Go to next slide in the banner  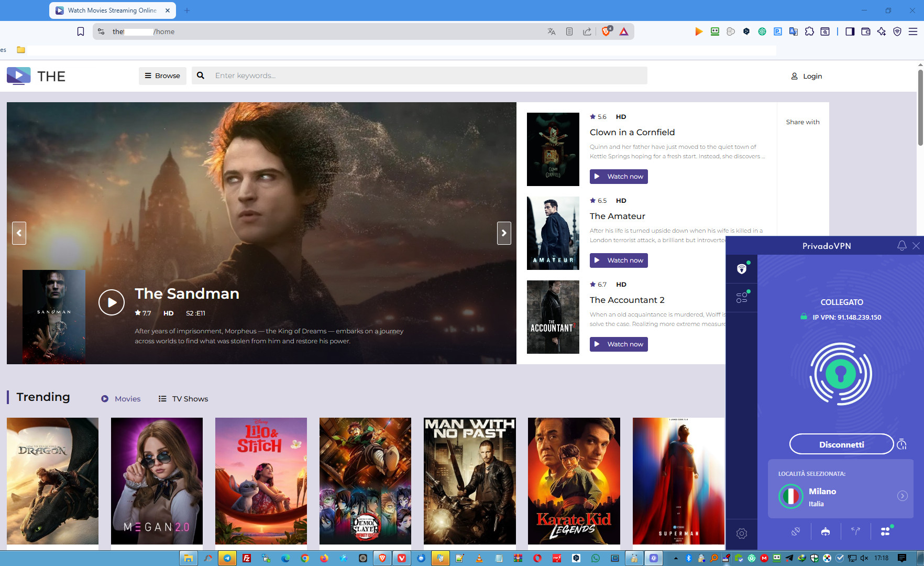504,233
